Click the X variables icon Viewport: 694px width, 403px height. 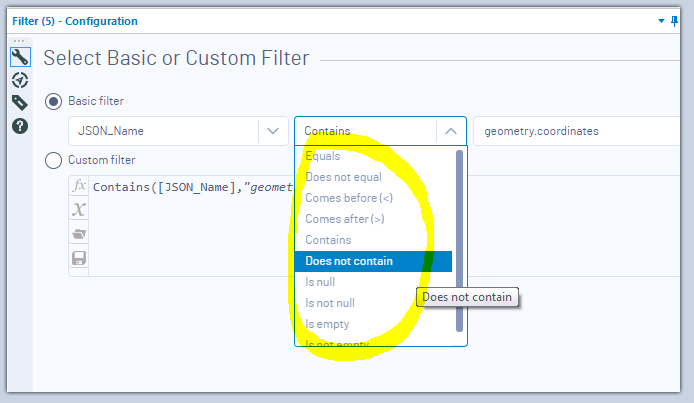[x=79, y=209]
